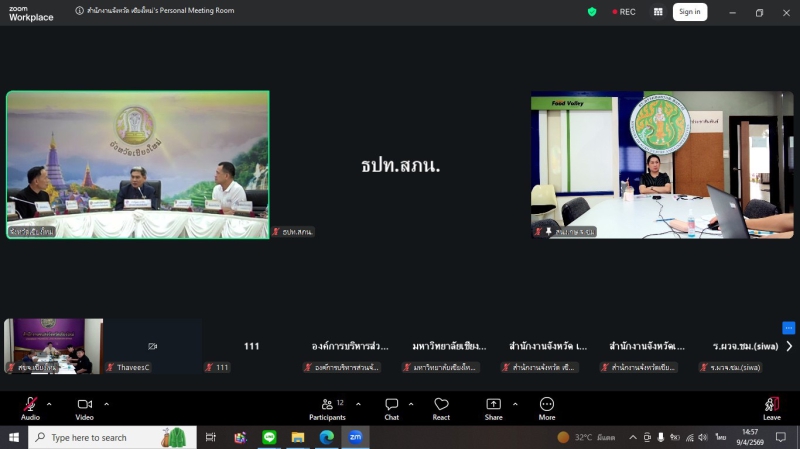
Task: Open the view layout grid icon
Action: pyautogui.click(x=658, y=12)
